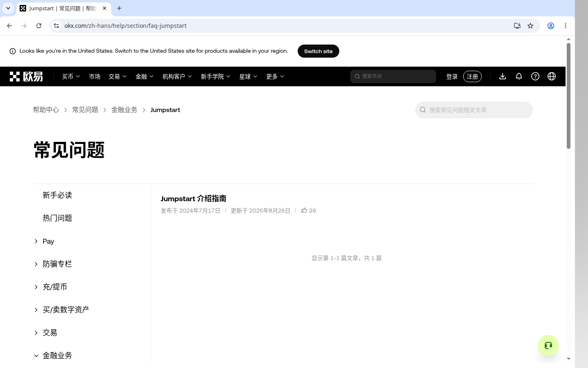Expand the 买币 dropdown menu
This screenshot has height=368, width=588.
(71, 76)
